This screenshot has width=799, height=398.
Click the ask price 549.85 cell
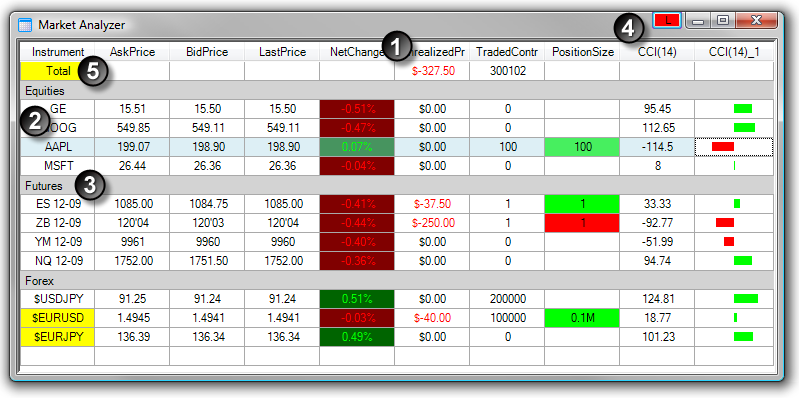132,128
